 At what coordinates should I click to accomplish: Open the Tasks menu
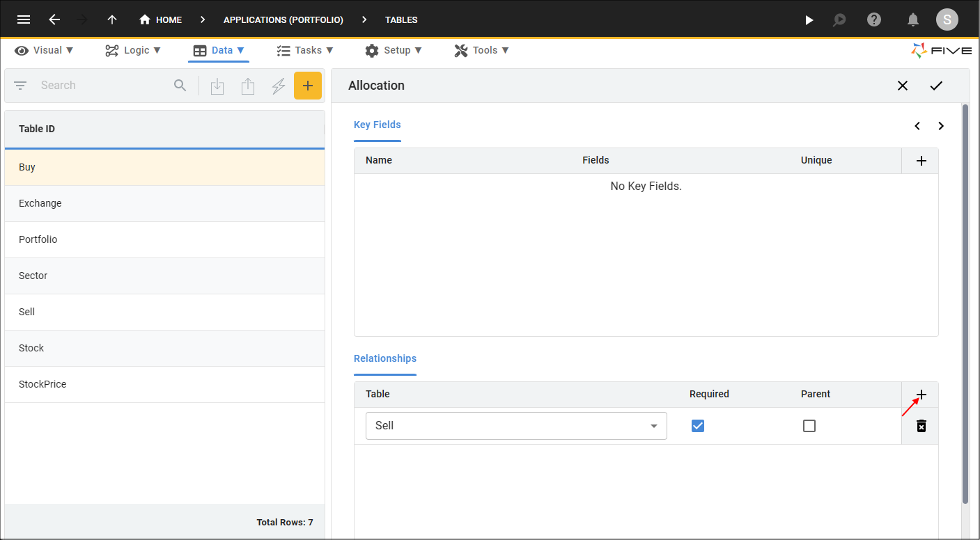305,50
